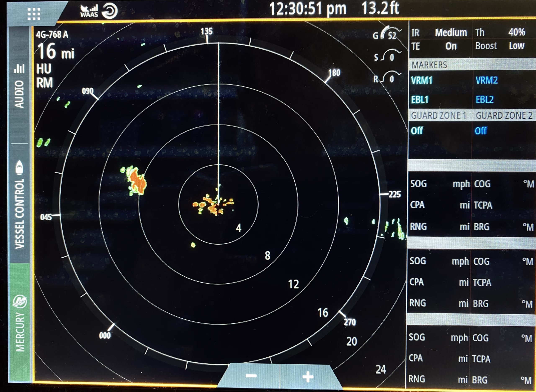Toggle Guard Zone 2 Off setting
Image resolution: width=536 pixels, height=392 pixels.
coord(481,131)
